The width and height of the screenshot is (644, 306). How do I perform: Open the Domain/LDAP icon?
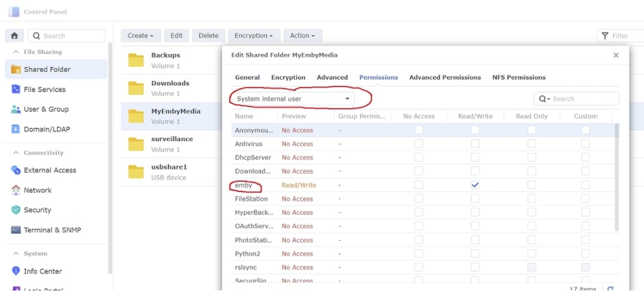tap(16, 129)
